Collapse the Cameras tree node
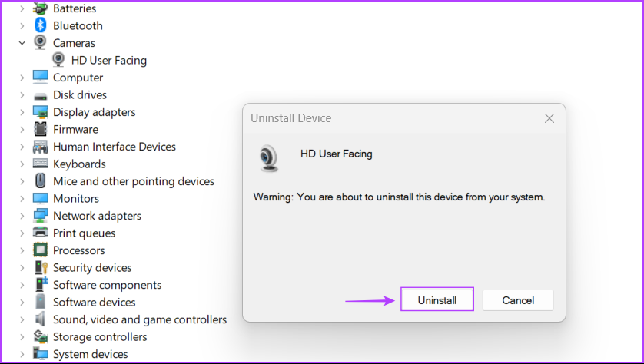 [22, 43]
